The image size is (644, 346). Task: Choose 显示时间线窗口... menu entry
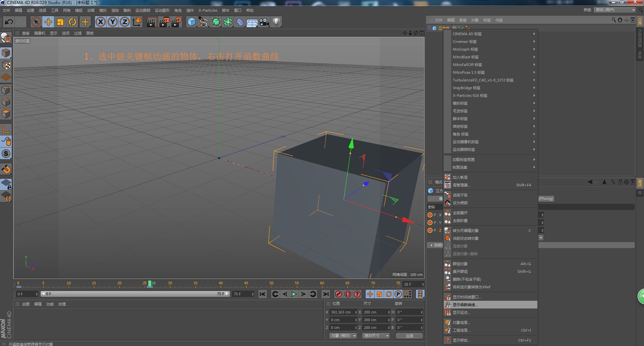point(490,297)
